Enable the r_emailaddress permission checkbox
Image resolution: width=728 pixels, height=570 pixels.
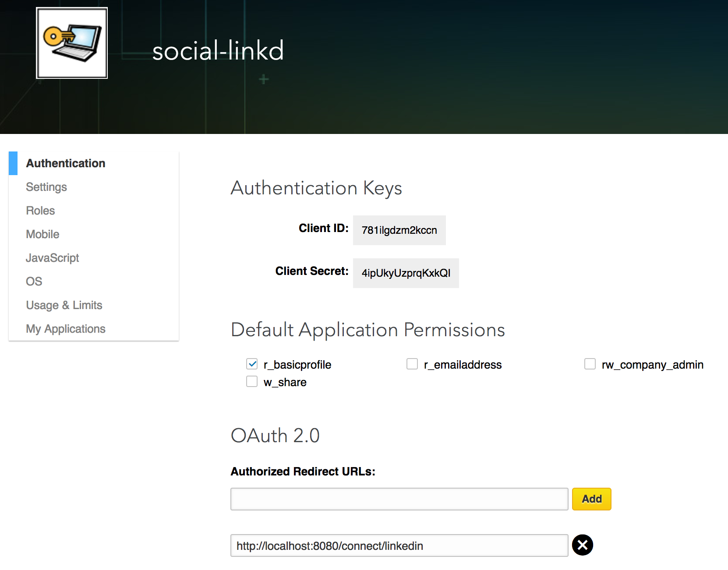(x=412, y=364)
